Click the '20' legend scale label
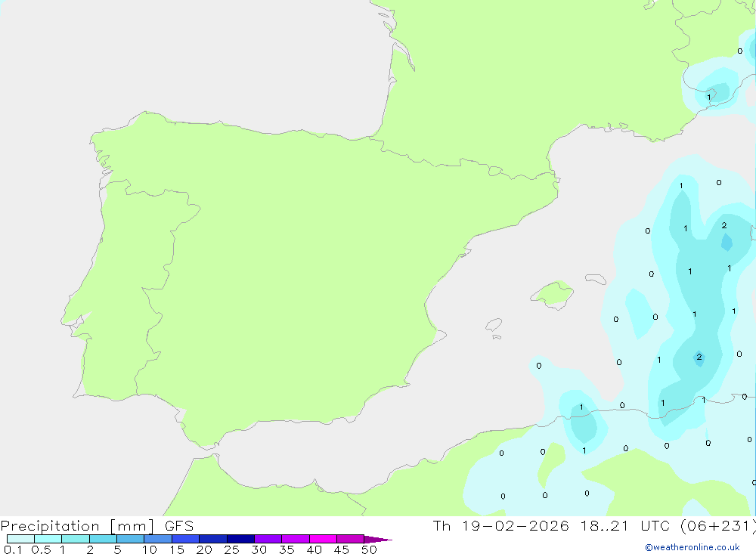Image resolution: width=756 pixels, height=554 pixels. (x=204, y=549)
